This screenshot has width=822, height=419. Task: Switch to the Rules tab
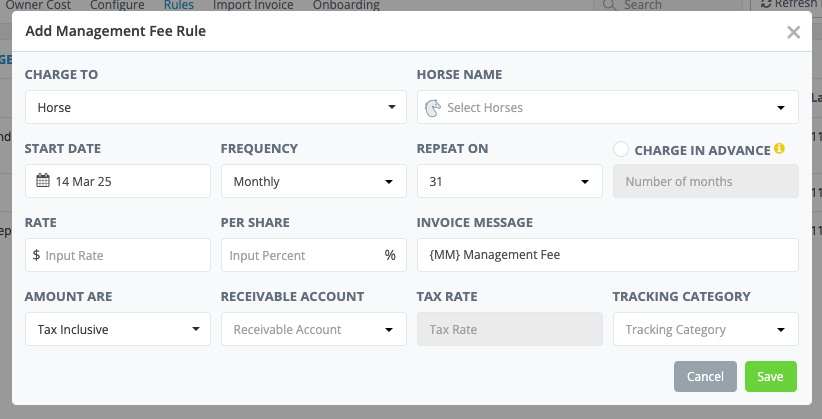click(x=179, y=5)
